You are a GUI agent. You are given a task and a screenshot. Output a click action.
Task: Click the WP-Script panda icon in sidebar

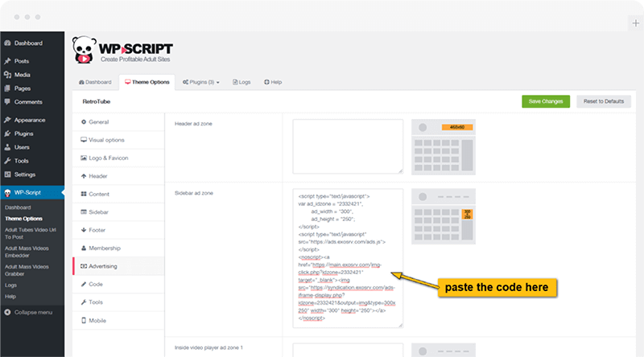[x=7, y=192]
